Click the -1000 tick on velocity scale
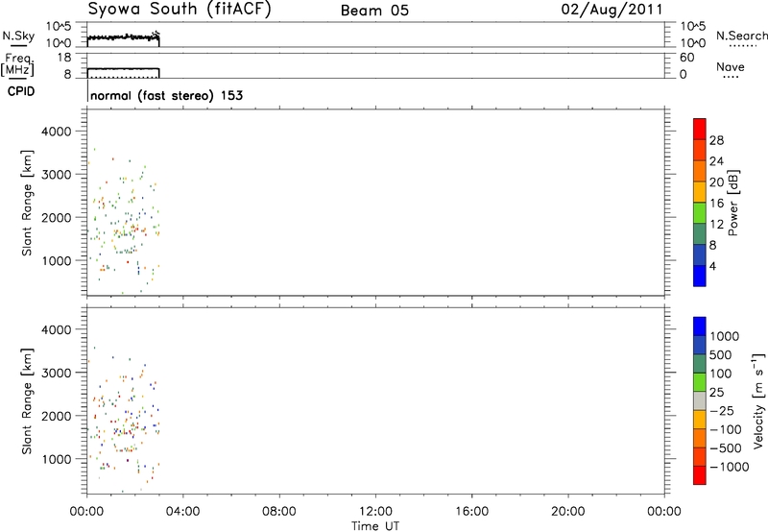Screen dimensions: 768x532 pos(729,467)
